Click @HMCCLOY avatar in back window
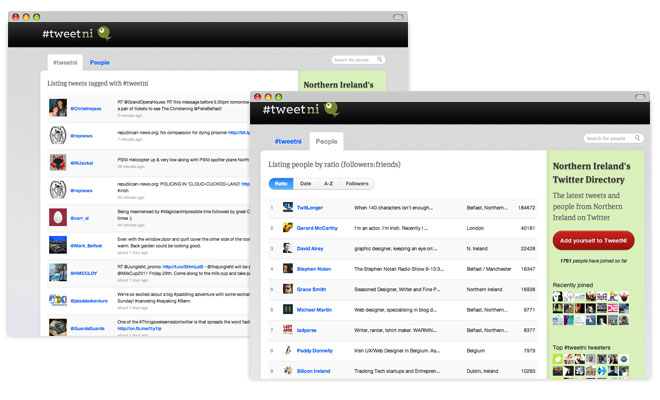 (x=58, y=272)
